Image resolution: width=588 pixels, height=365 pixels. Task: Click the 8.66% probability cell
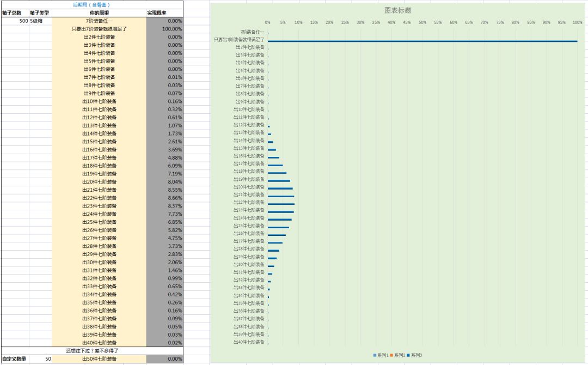tap(165, 198)
